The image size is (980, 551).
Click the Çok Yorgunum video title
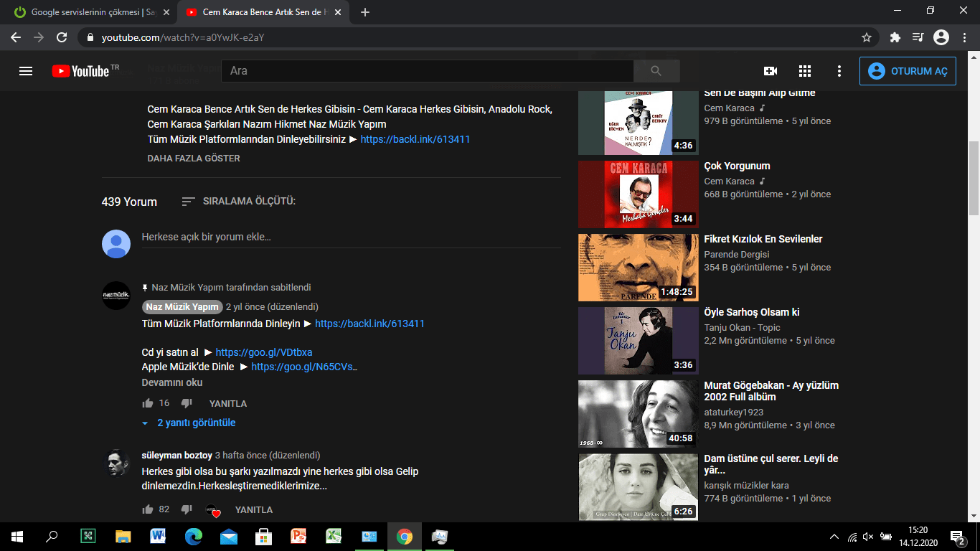(x=738, y=166)
